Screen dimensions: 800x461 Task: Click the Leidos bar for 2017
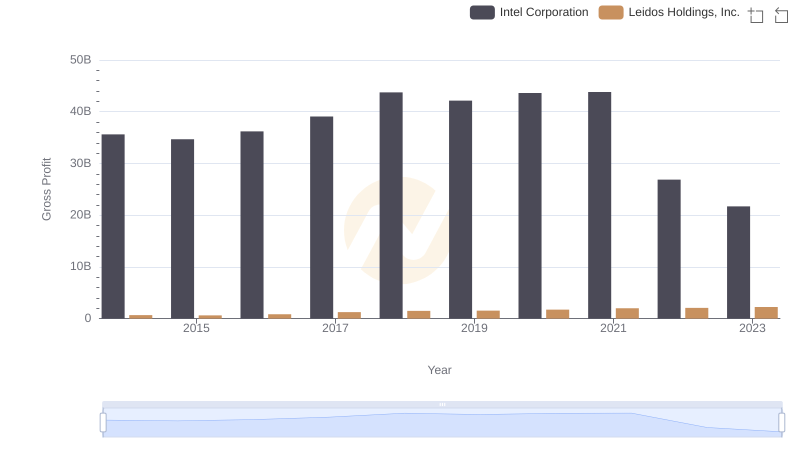tap(349, 316)
